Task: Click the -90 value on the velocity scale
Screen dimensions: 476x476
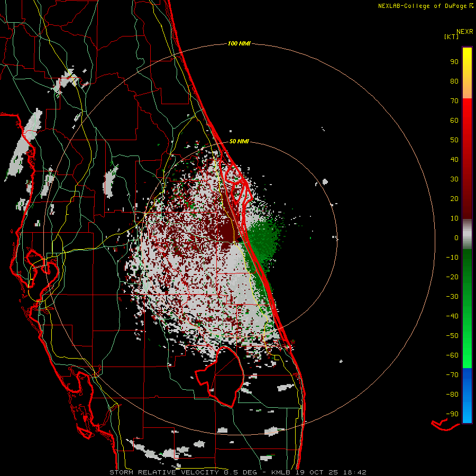Action: click(x=452, y=414)
